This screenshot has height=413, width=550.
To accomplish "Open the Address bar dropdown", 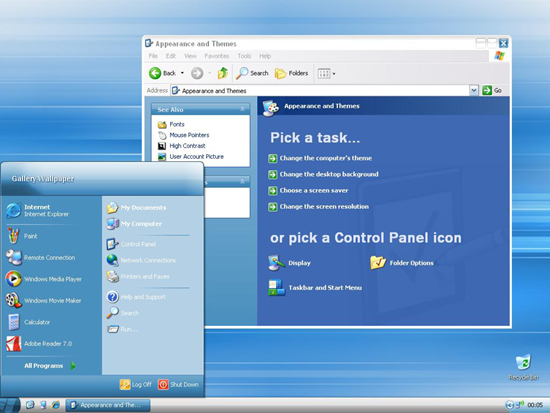I will click(474, 91).
